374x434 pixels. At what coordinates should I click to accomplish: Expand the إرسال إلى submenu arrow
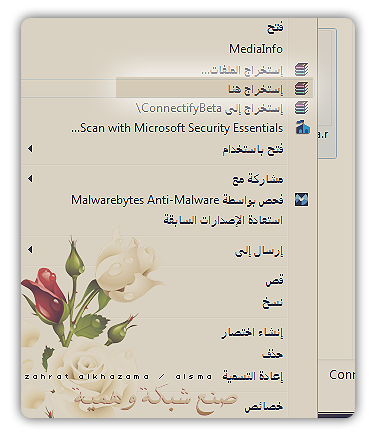click(30, 249)
